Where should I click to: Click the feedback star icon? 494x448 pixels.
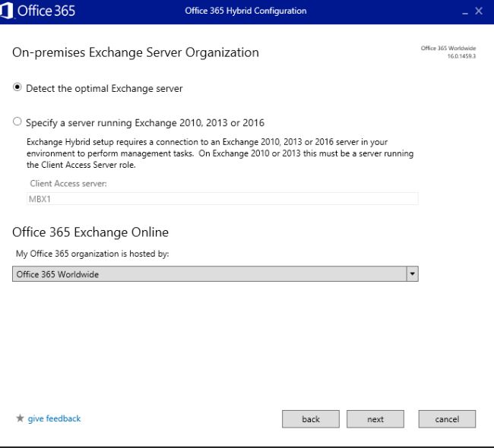pyautogui.click(x=20, y=418)
